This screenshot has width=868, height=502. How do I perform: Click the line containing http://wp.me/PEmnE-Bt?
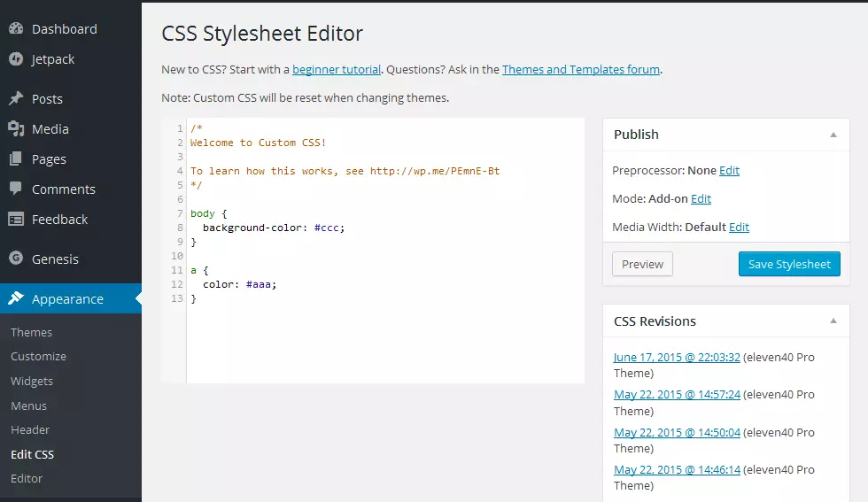[345, 171]
